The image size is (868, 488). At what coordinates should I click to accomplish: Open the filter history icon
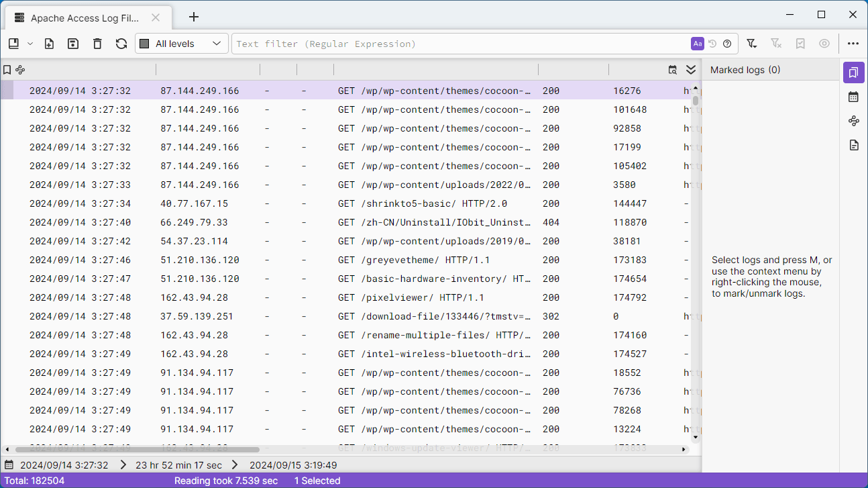tap(712, 44)
